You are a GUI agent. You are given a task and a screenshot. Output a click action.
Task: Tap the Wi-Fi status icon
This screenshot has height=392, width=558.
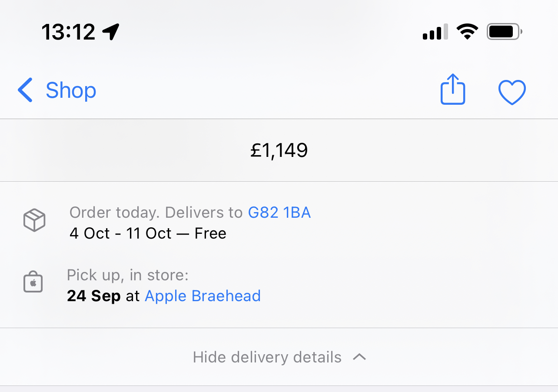(467, 32)
